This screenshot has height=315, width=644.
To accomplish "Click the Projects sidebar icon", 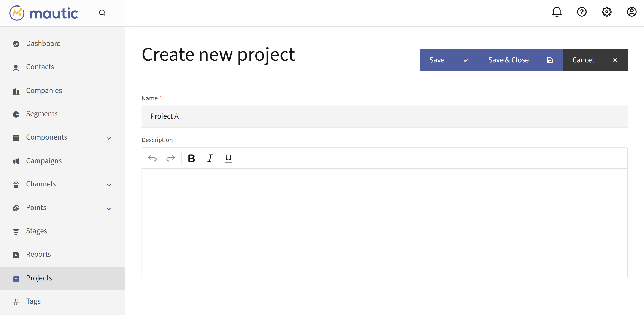I will [16, 278].
